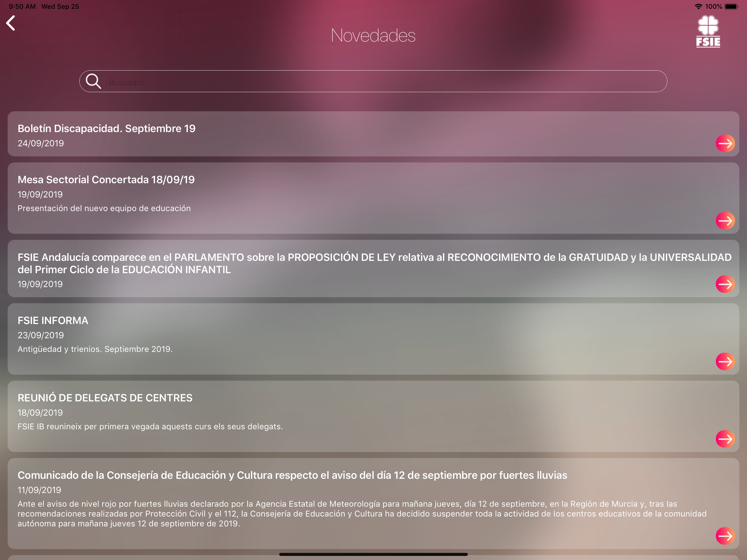Screen dimensions: 747x560
Task: Open the Boletín Discapacidad. Septiembre 19 title
Action: pos(106,129)
